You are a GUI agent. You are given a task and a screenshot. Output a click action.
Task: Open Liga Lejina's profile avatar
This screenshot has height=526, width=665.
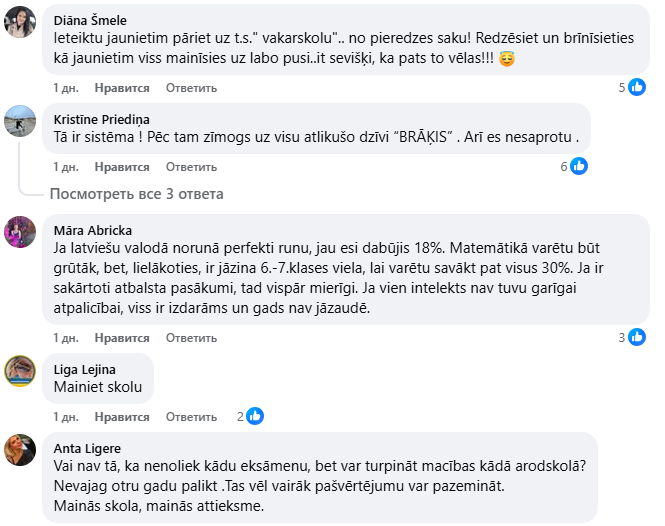point(21,371)
